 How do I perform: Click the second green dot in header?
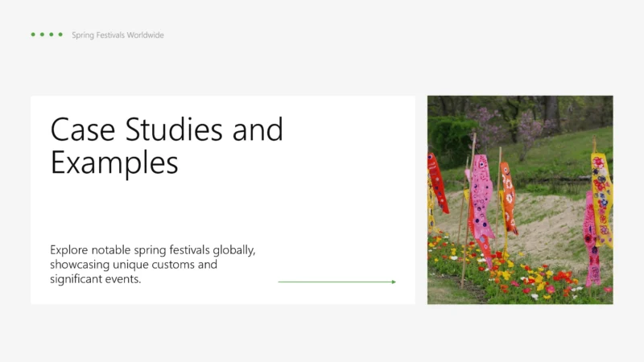[42, 35]
